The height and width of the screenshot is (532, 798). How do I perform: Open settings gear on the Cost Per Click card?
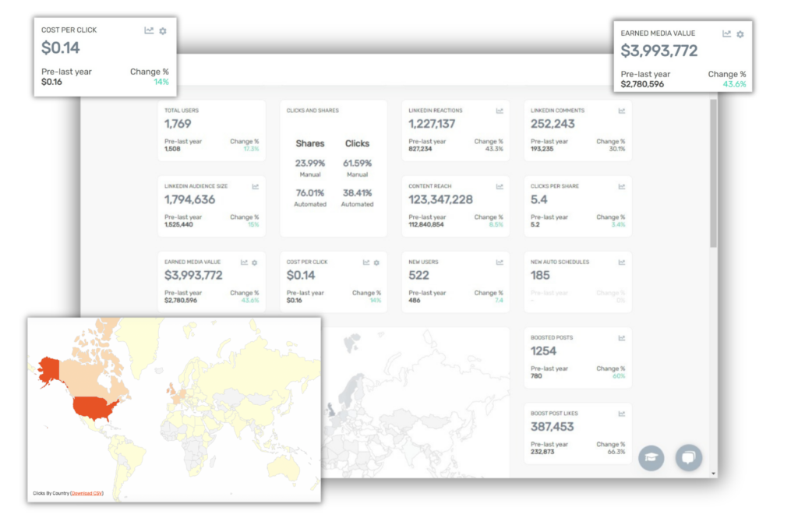pyautogui.click(x=164, y=30)
